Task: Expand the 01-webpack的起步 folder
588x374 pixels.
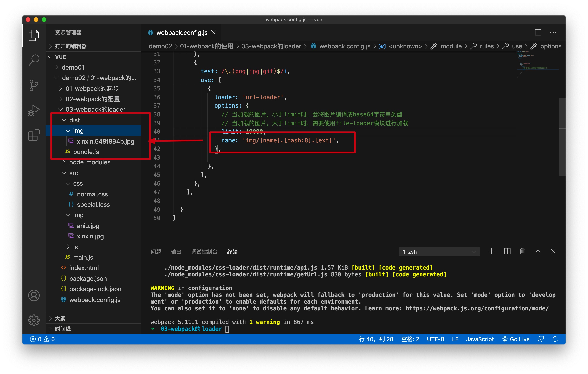Action: 93,88
